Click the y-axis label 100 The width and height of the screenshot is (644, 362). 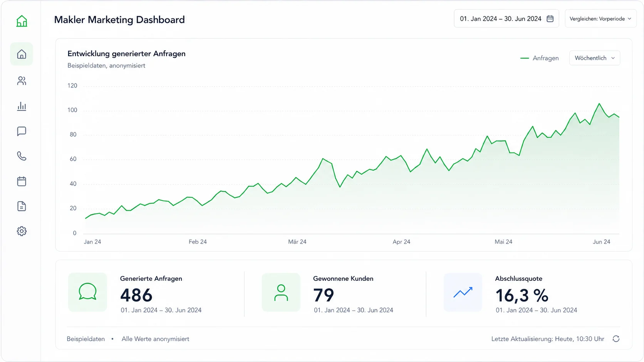pyautogui.click(x=72, y=110)
